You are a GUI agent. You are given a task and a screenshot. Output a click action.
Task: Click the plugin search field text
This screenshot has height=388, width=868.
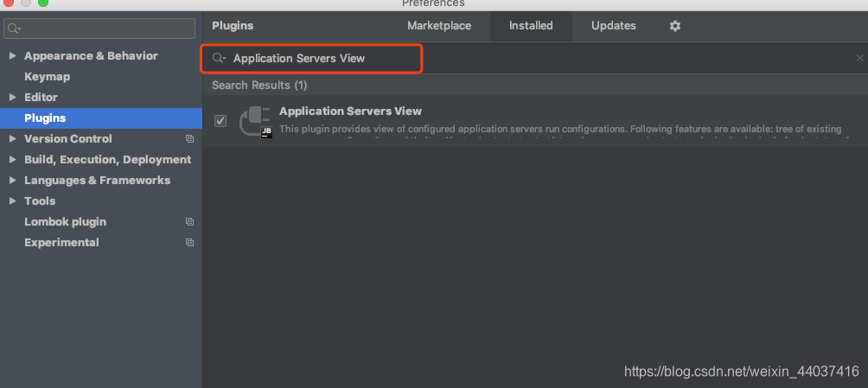299,58
